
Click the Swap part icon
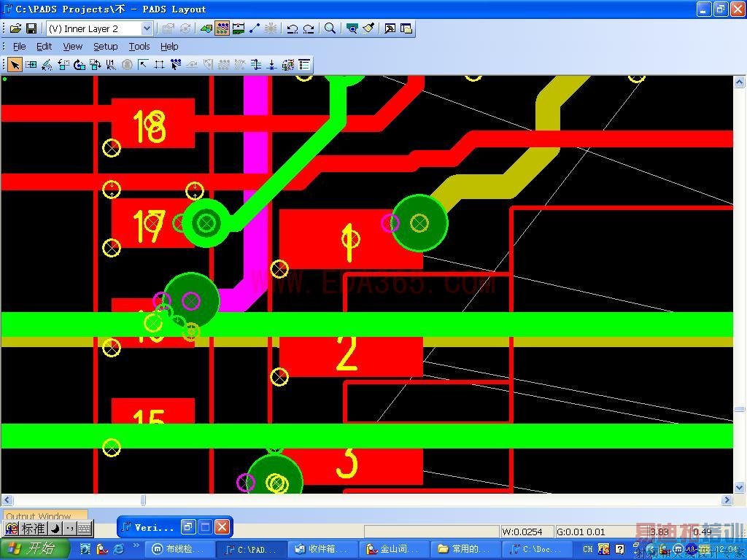point(96,64)
